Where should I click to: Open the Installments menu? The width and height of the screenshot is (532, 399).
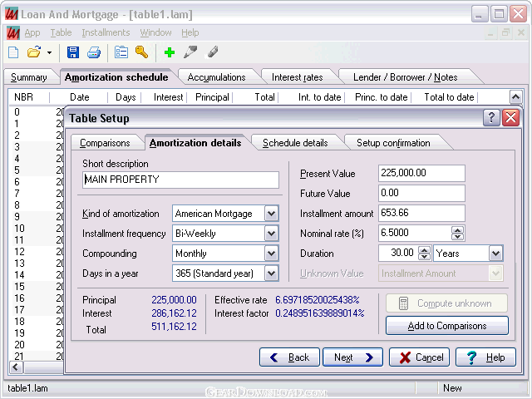click(106, 32)
